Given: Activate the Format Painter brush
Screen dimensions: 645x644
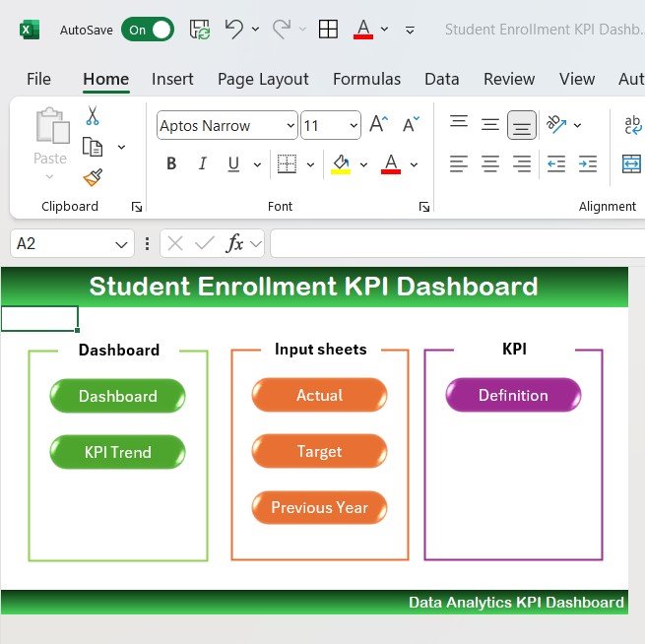Looking at the screenshot, I should pos(93,177).
